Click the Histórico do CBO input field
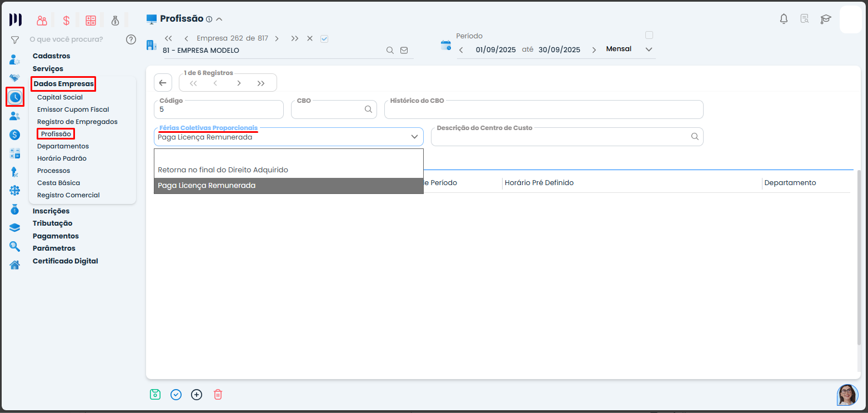This screenshot has width=868, height=413. [x=543, y=110]
